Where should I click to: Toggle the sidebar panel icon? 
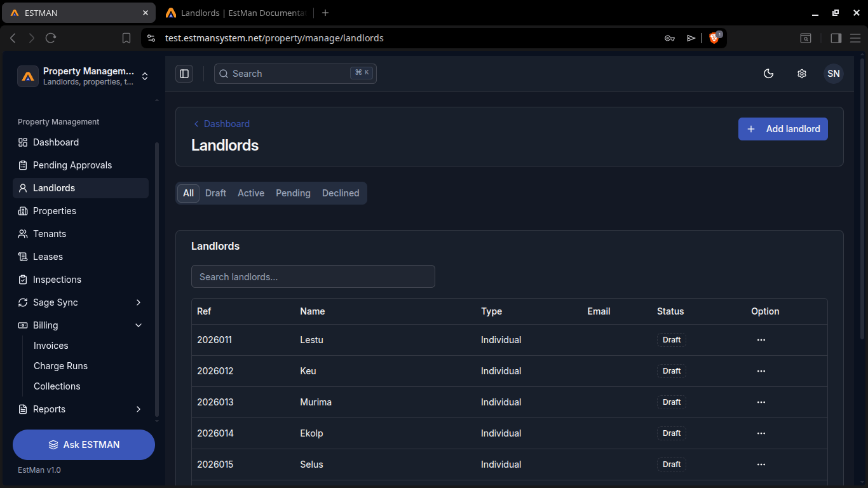click(x=184, y=74)
